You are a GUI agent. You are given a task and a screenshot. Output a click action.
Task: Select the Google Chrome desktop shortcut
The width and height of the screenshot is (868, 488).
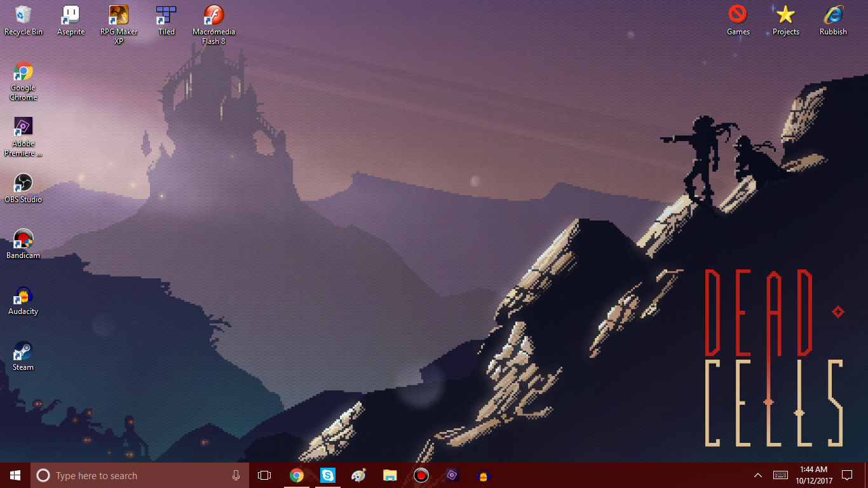pos(24,72)
